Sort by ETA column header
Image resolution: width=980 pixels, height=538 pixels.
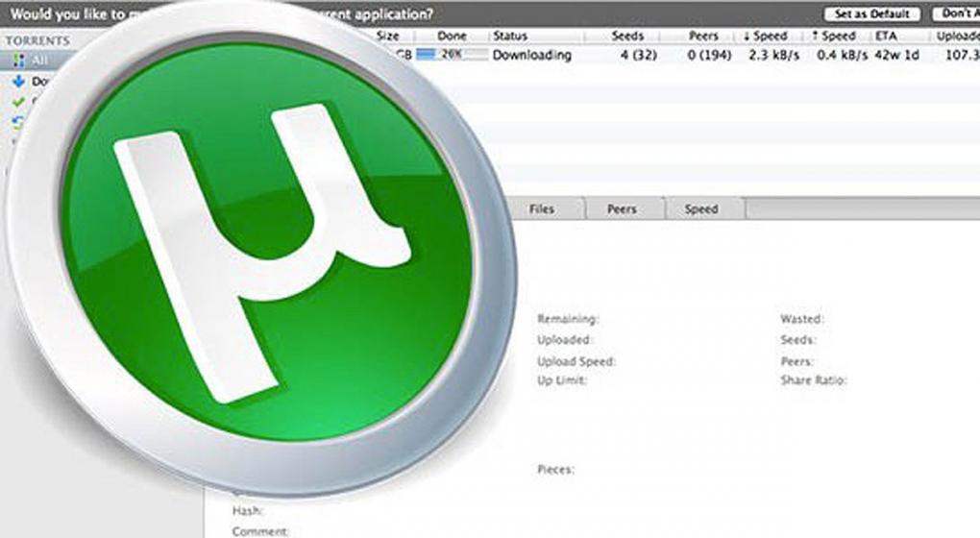tap(888, 36)
